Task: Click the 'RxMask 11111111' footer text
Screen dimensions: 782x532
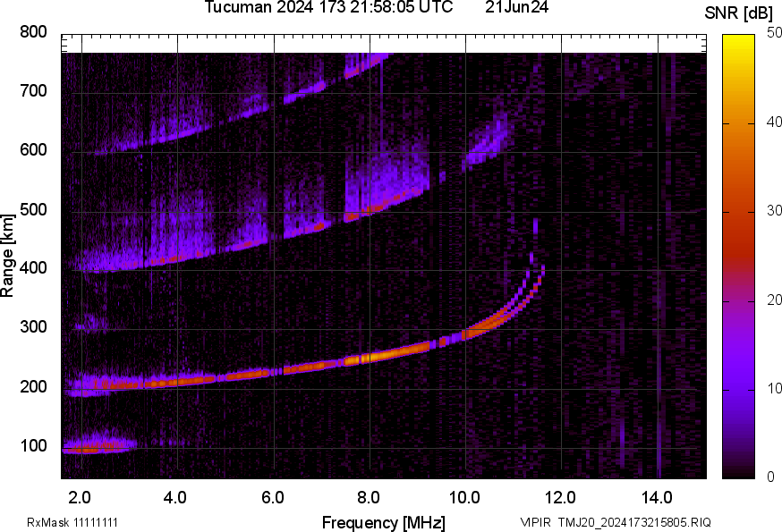Action: (72, 522)
